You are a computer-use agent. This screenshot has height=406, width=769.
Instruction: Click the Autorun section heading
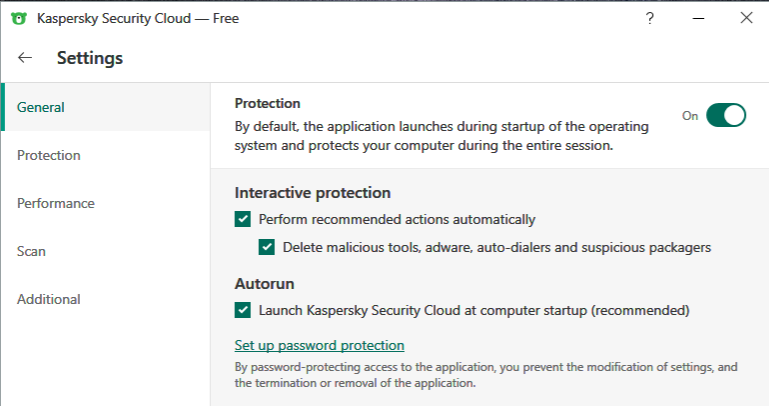[x=264, y=284]
